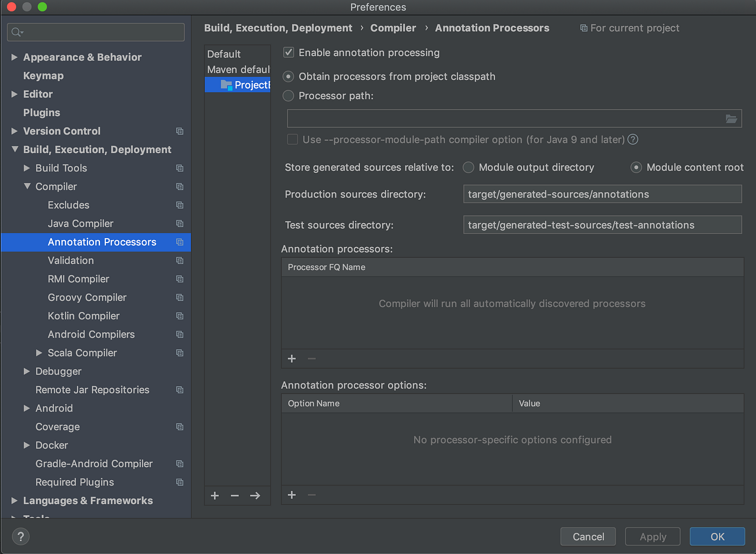This screenshot has height=554, width=756.
Task: Click the project-level icon next to Version Control
Action: pos(180,131)
